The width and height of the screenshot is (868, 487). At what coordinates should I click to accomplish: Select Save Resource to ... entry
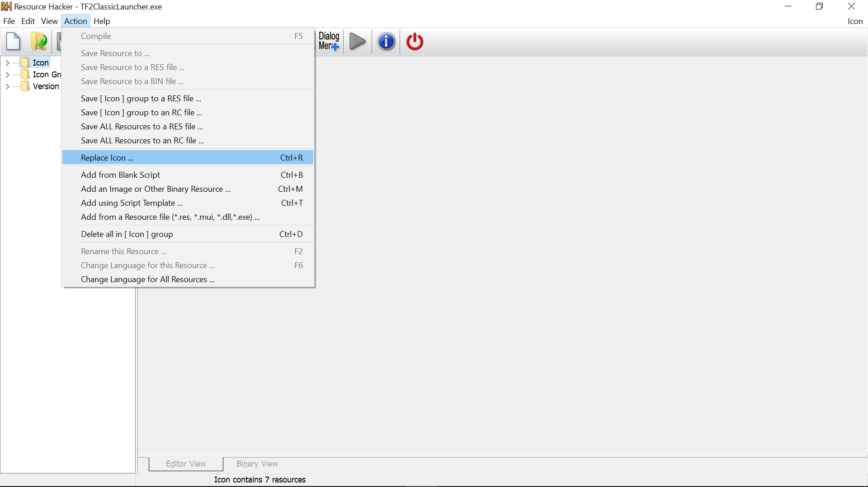click(x=188, y=53)
